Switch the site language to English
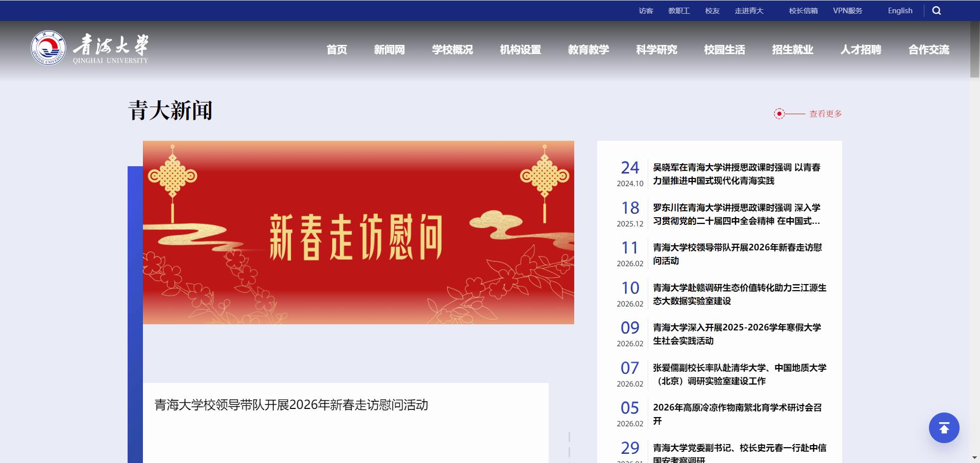The height and width of the screenshot is (463, 980). pyautogui.click(x=900, y=10)
